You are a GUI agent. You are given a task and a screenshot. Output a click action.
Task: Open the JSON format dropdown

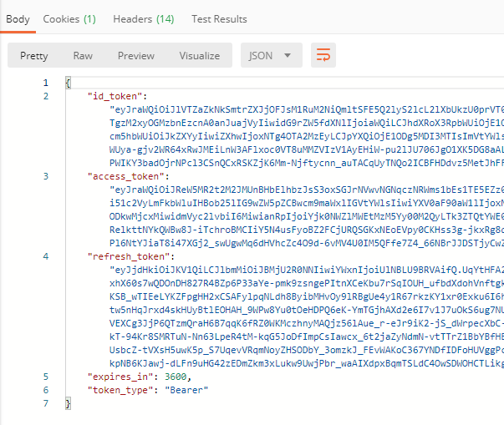[x=272, y=55]
